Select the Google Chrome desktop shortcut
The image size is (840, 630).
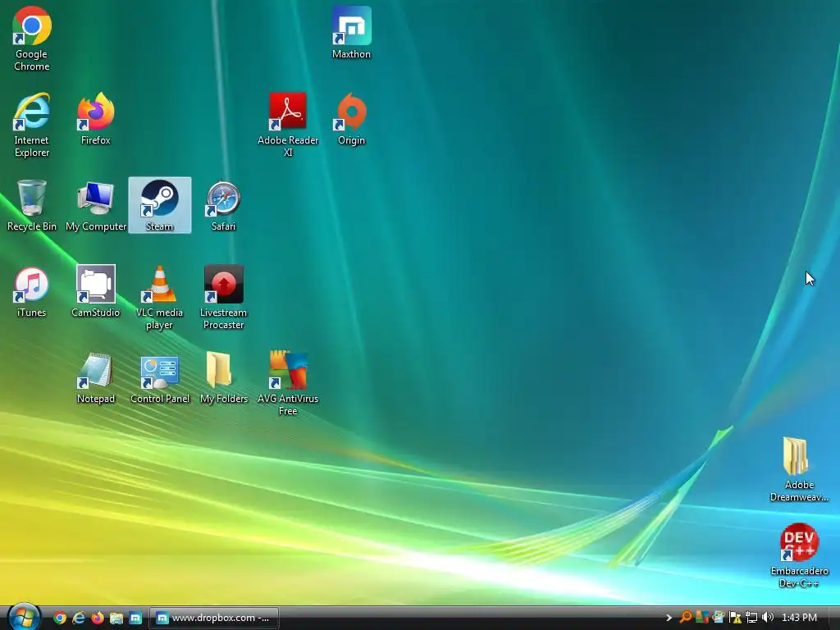click(32, 39)
